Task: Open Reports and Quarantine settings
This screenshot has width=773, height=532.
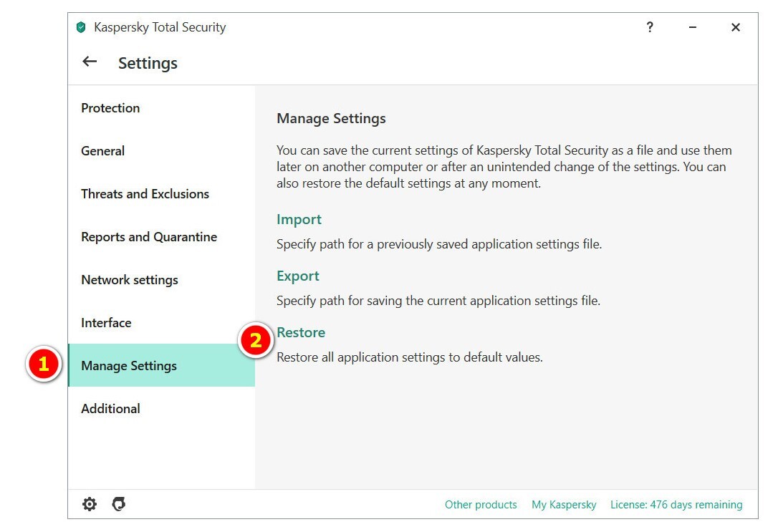Action: pyautogui.click(x=149, y=237)
